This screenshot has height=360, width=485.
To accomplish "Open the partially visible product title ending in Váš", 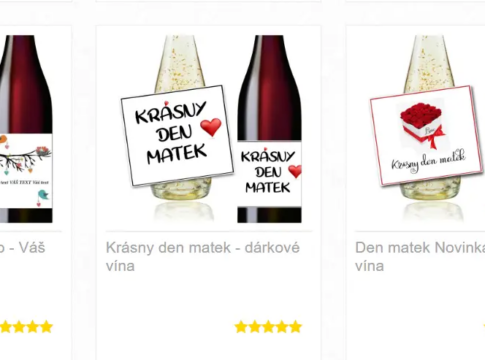I will (x=22, y=248).
